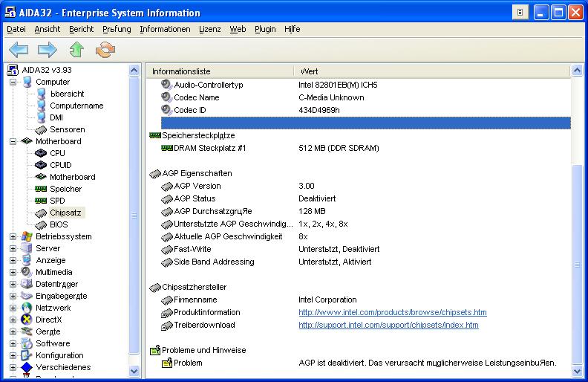Click the Eingabegeräte keyboard icon

pyautogui.click(x=27, y=296)
